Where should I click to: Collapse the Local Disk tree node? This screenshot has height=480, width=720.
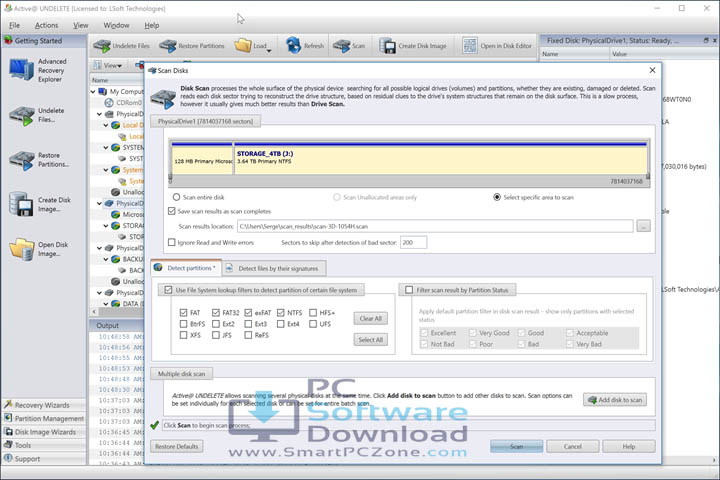click(106, 125)
